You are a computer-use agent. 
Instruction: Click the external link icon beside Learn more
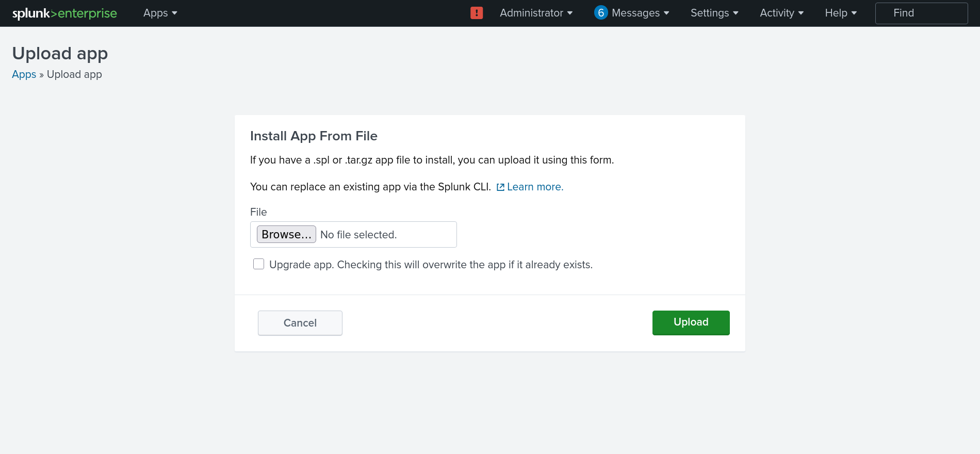click(x=500, y=187)
